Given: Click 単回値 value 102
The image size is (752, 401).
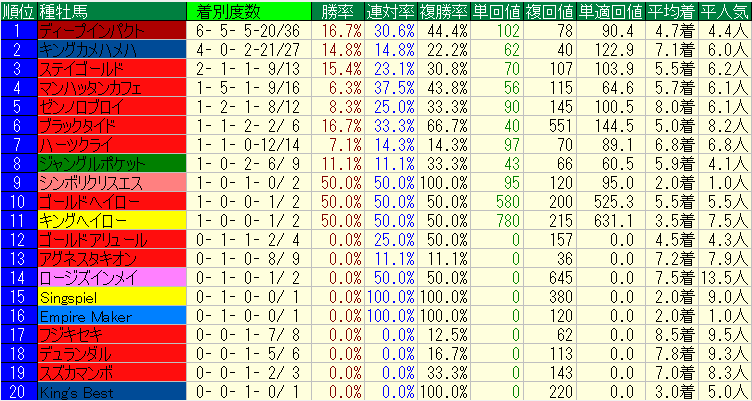Looking at the screenshot, I should point(507,31).
